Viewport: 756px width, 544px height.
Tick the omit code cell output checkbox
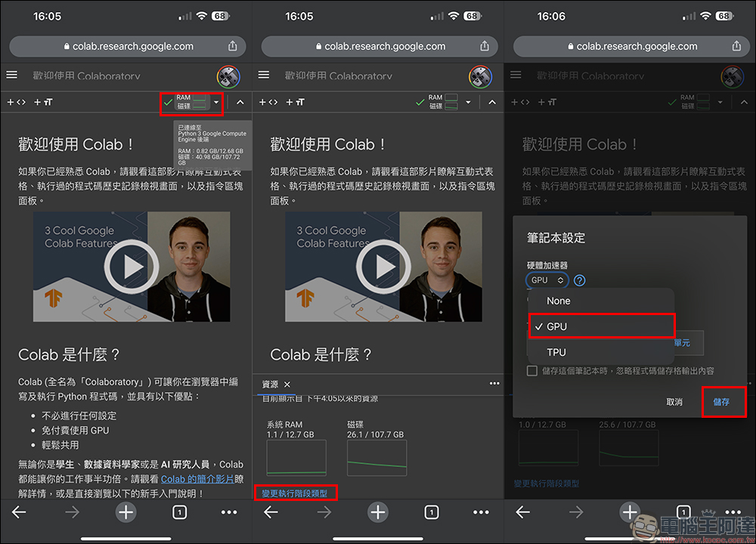pyautogui.click(x=532, y=371)
